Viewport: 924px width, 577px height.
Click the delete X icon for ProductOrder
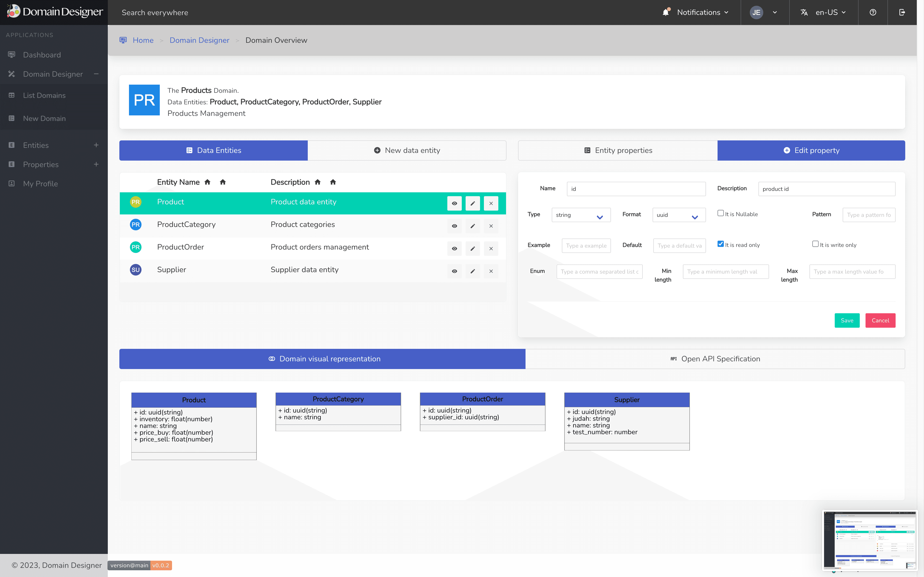(x=491, y=248)
